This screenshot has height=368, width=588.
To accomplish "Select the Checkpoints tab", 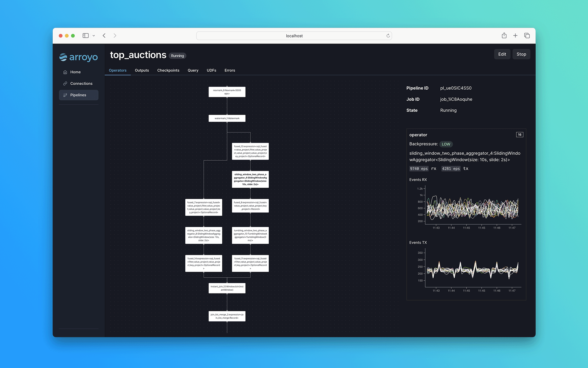I will point(168,70).
